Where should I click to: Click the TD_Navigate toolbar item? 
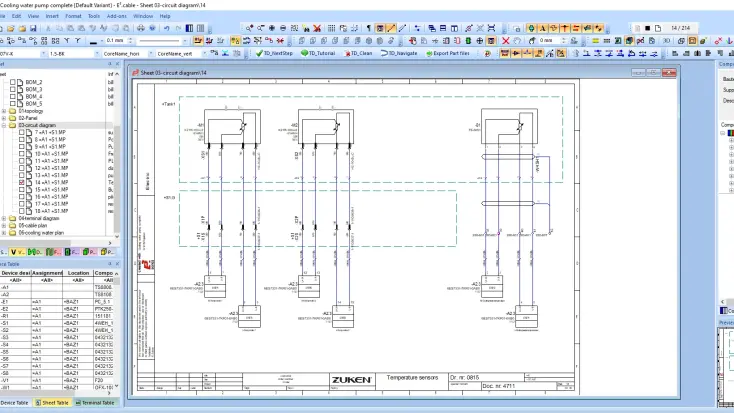pos(401,52)
